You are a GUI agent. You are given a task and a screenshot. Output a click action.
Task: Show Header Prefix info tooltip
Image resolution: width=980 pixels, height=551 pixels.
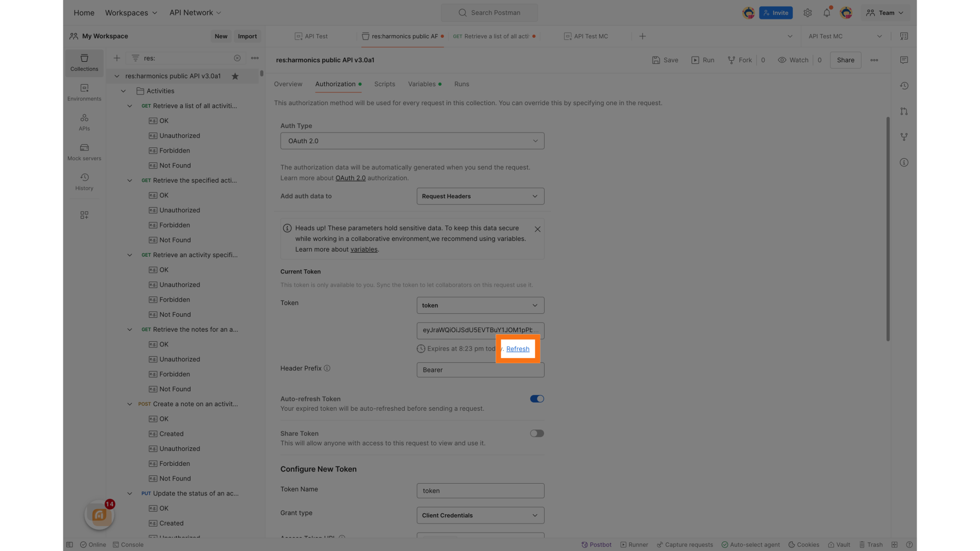[x=327, y=368]
